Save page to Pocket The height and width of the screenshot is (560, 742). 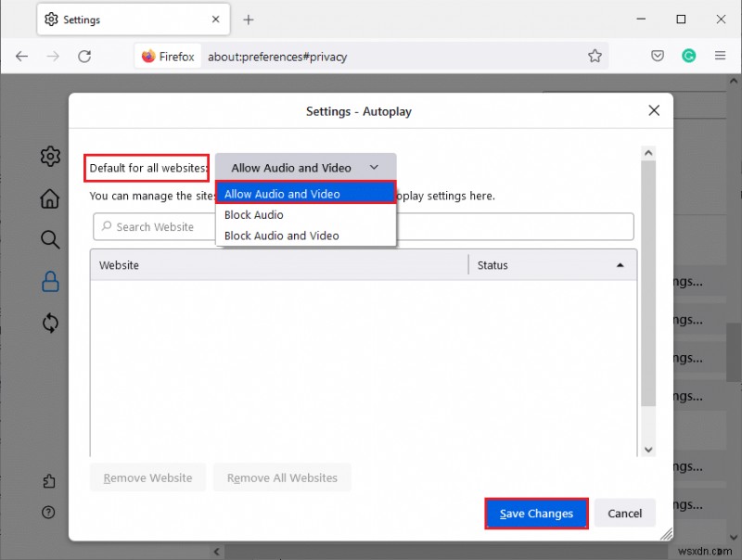tap(658, 56)
